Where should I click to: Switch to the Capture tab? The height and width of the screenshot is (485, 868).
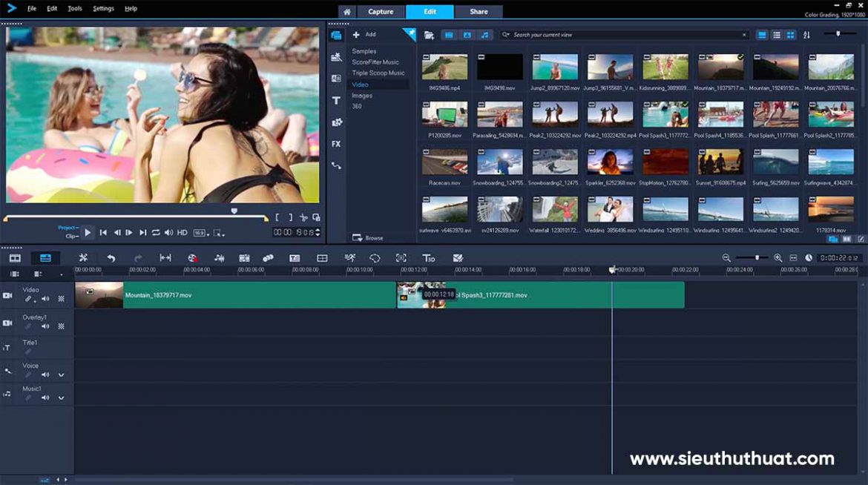(x=381, y=11)
